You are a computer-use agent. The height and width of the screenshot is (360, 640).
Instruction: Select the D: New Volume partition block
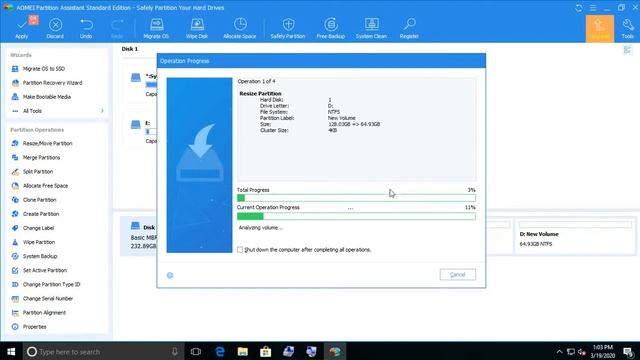(x=575, y=236)
